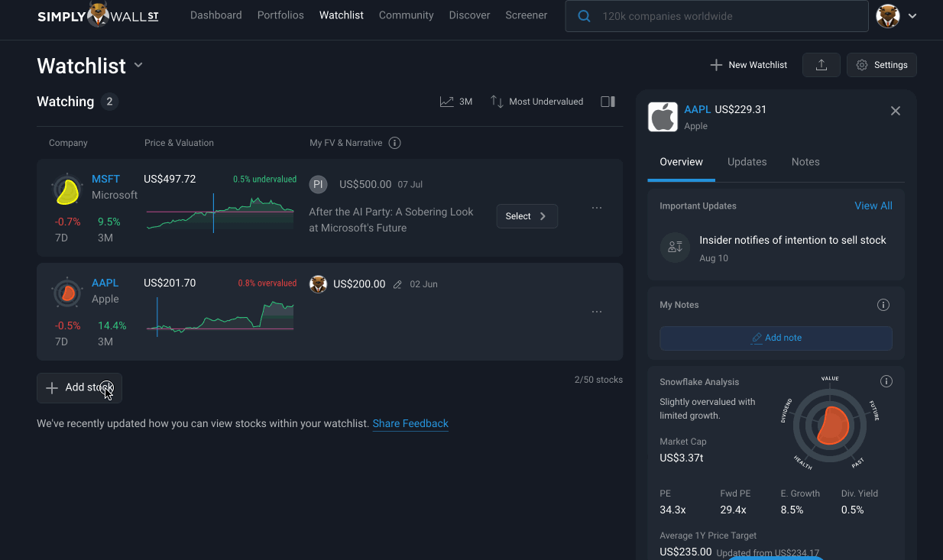Click the PI narrative author avatar
The height and width of the screenshot is (560, 943).
(x=318, y=184)
